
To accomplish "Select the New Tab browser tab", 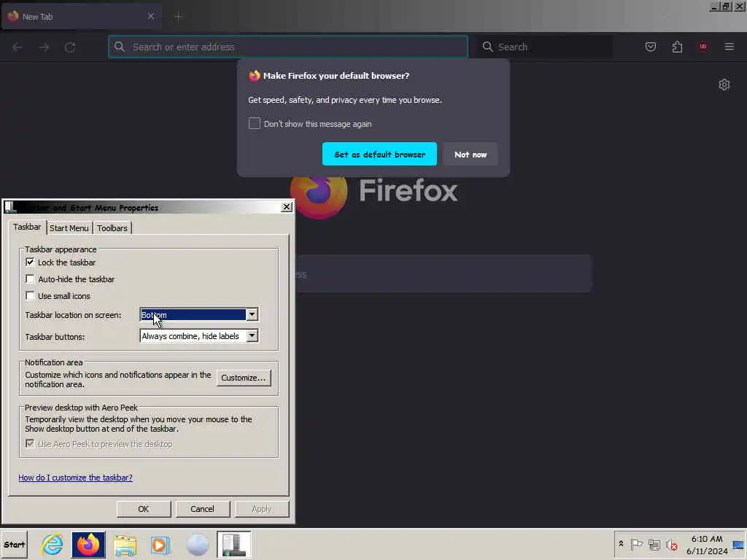I will click(x=81, y=16).
